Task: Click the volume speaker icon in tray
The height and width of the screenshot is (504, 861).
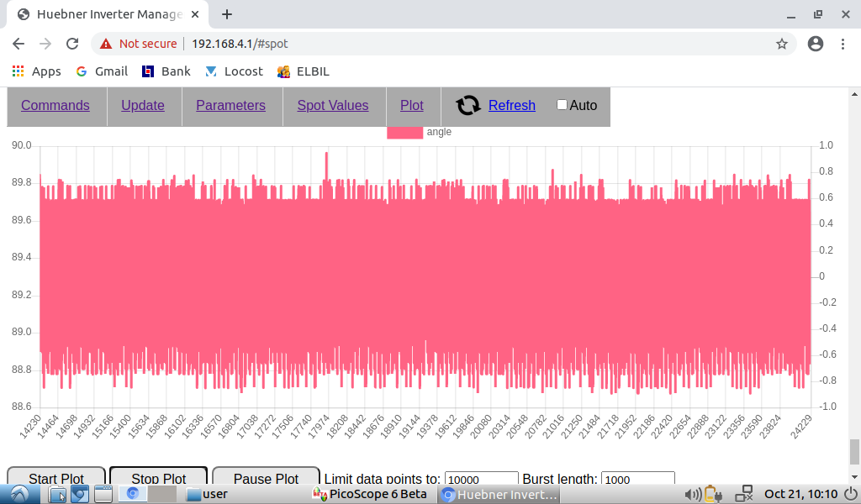Action: [x=694, y=494]
